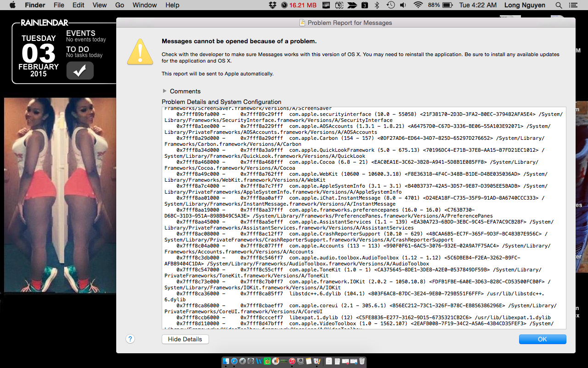Open the Apple menu
Screen dimensions: 588x368
(12, 5)
